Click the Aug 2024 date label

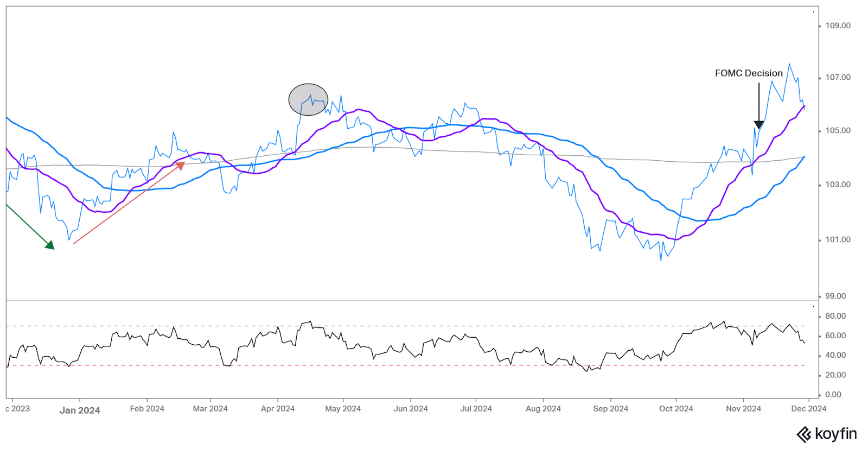543,409
